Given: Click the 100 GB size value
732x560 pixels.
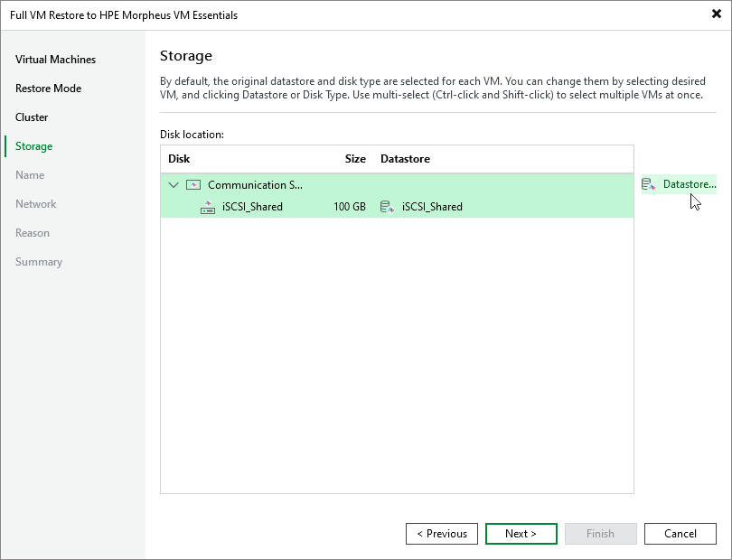Looking at the screenshot, I should pos(350,207).
